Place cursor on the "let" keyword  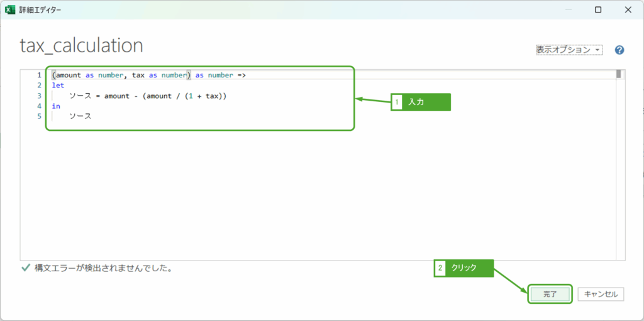coord(58,86)
